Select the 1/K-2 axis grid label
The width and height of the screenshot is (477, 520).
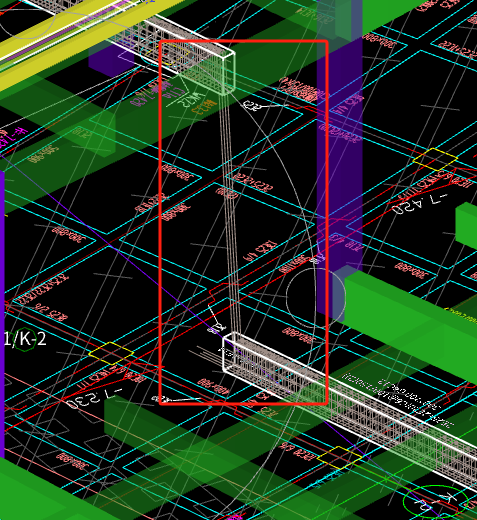point(25,339)
